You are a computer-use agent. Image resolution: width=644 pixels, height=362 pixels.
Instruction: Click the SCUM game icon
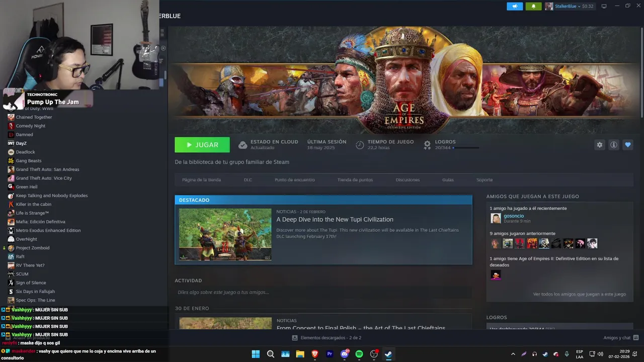pyautogui.click(x=11, y=274)
